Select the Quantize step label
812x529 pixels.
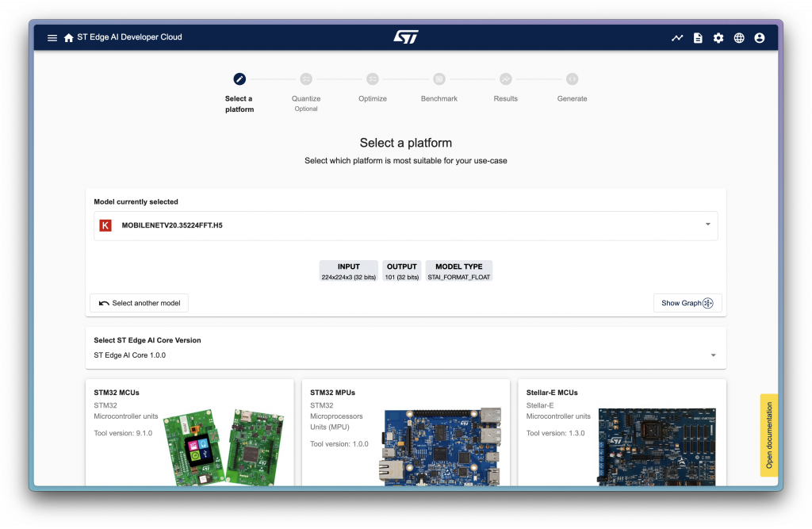(x=306, y=98)
